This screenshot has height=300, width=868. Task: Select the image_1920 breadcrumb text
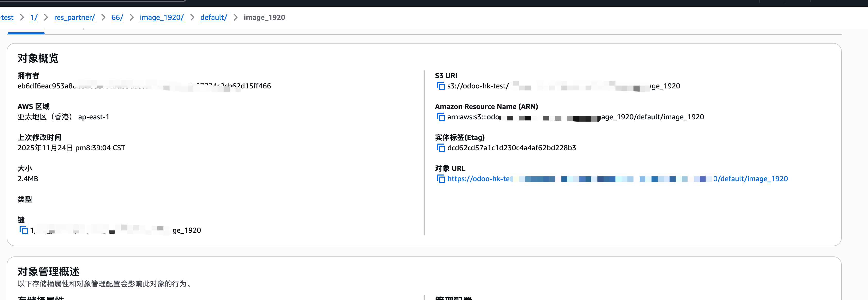(264, 18)
